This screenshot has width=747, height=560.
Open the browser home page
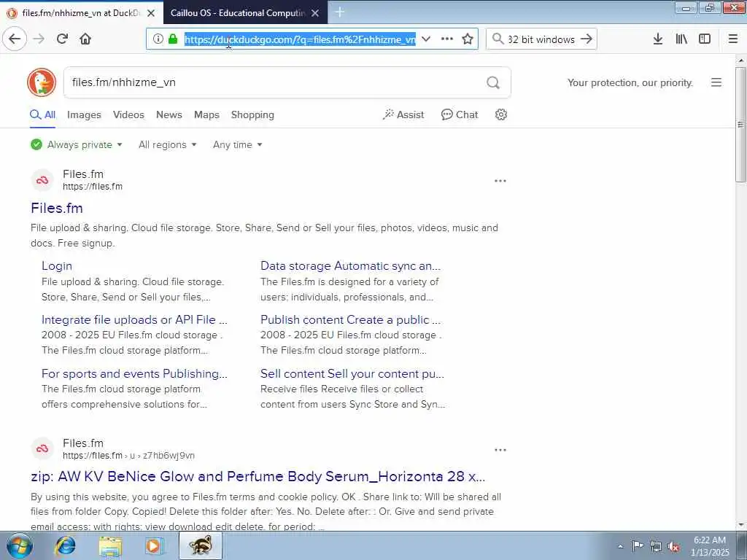pos(85,39)
